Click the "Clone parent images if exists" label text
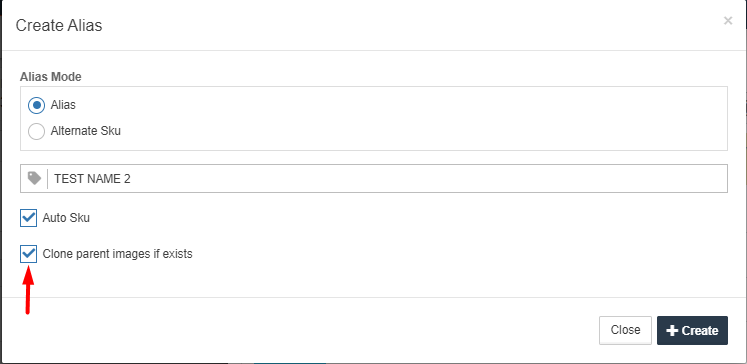 pos(117,254)
